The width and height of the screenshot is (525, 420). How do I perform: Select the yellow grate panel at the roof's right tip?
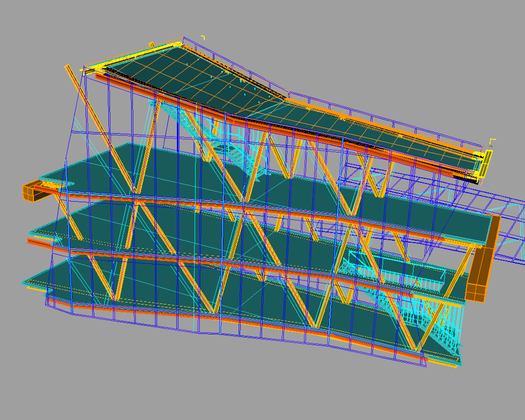coord(486,163)
